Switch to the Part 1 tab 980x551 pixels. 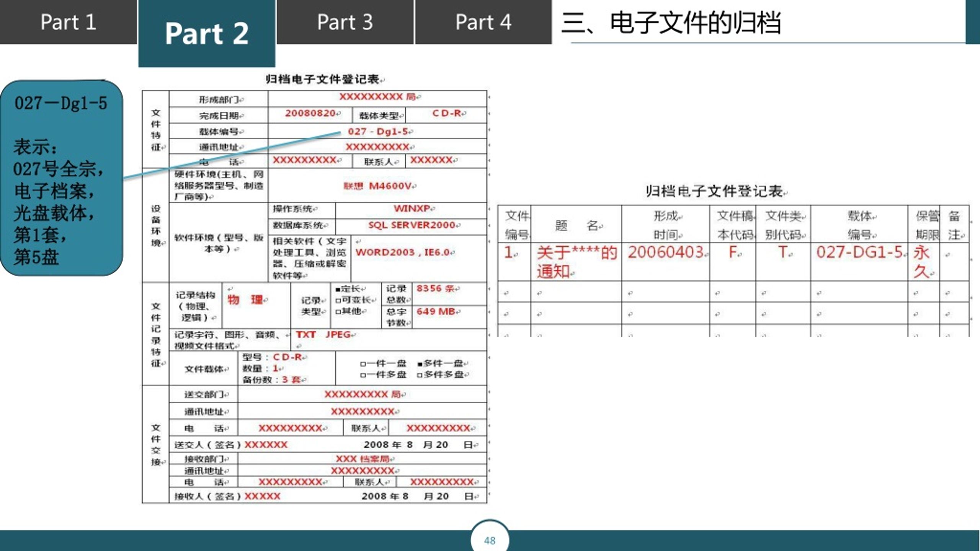[68, 22]
